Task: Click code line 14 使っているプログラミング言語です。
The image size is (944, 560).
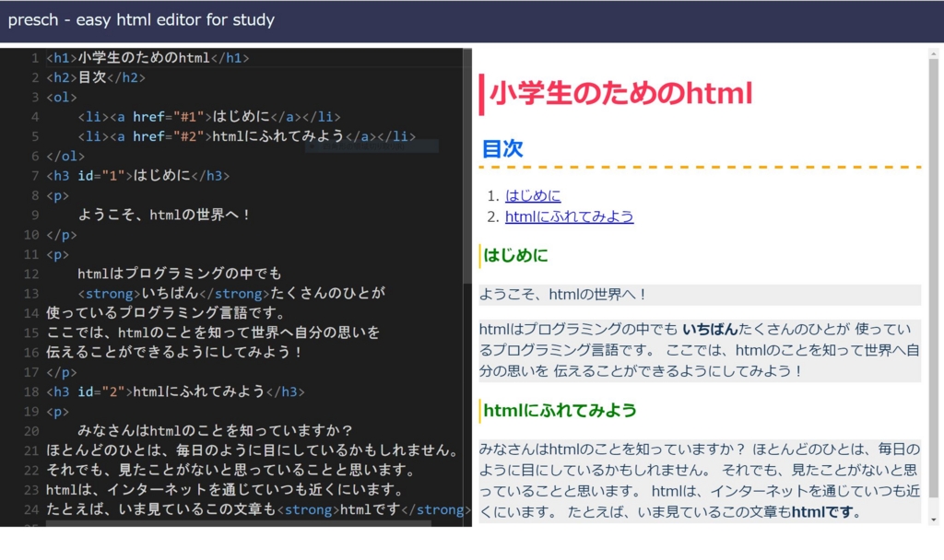Action: click(x=166, y=313)
